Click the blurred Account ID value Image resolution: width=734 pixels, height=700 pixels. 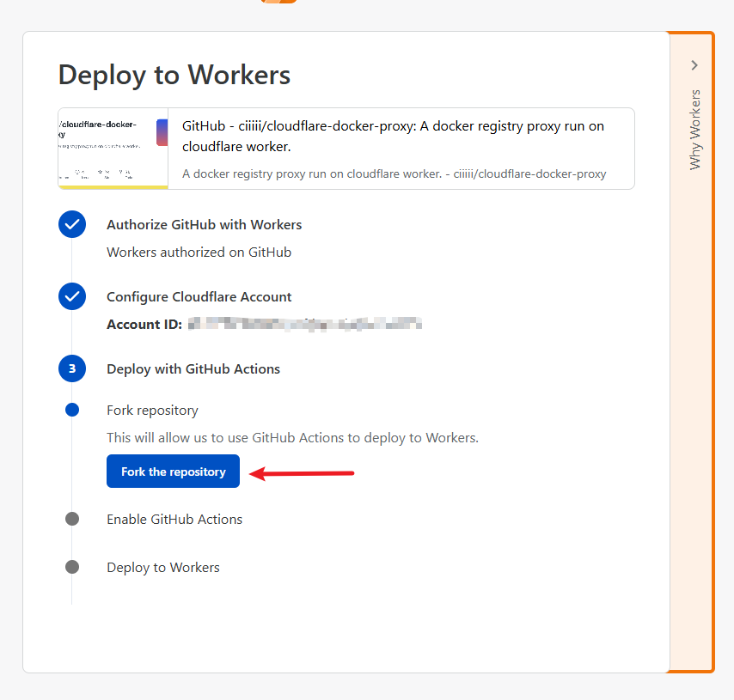(304, 324)
